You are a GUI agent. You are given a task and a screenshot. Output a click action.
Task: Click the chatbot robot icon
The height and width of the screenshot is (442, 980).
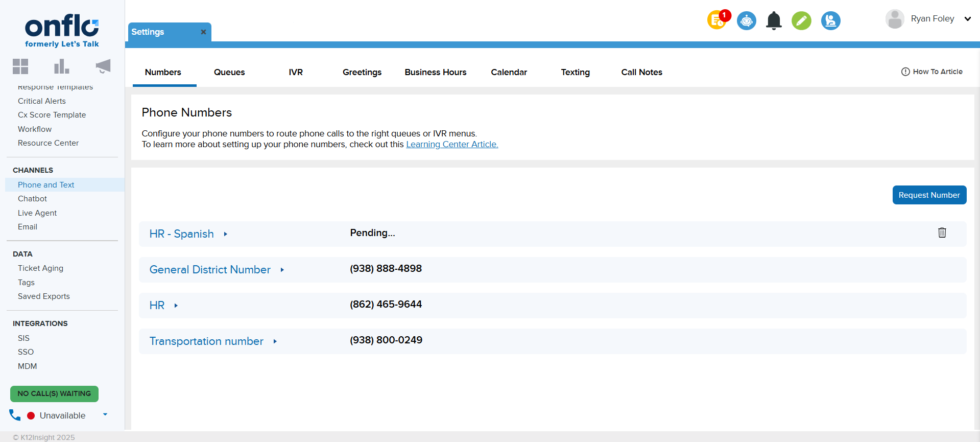pyautogui.click(x=746, y=21)
